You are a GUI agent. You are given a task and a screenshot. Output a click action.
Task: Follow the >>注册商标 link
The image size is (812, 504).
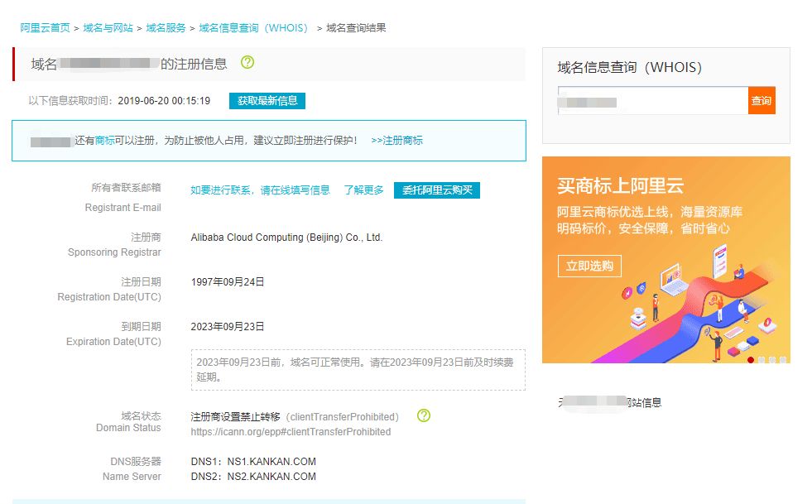[396, 141]
